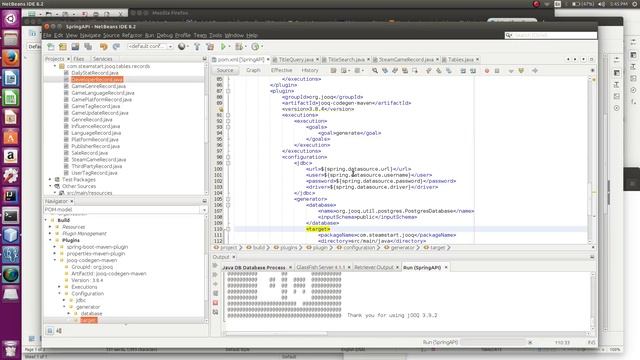Open the default config dropdown
Viewport: 640px width, 360px height.
[150, 47]
